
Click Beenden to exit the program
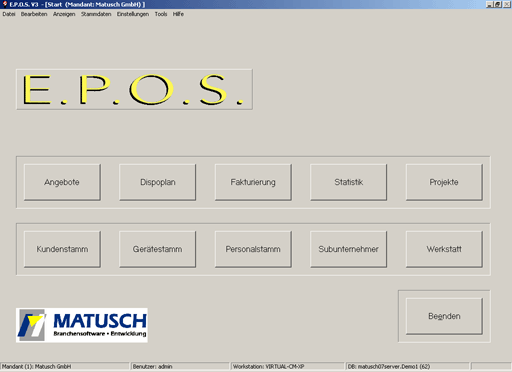point(444,316)
